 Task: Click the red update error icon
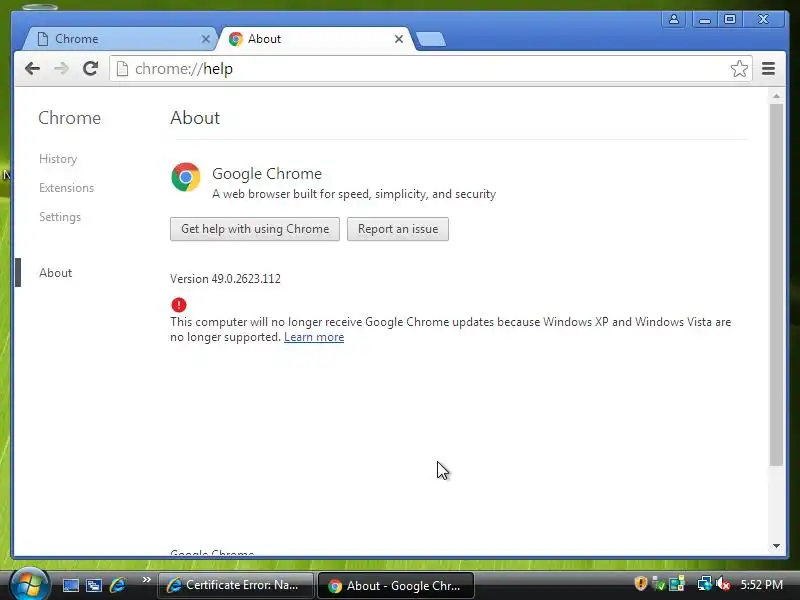tap(179, 305)
